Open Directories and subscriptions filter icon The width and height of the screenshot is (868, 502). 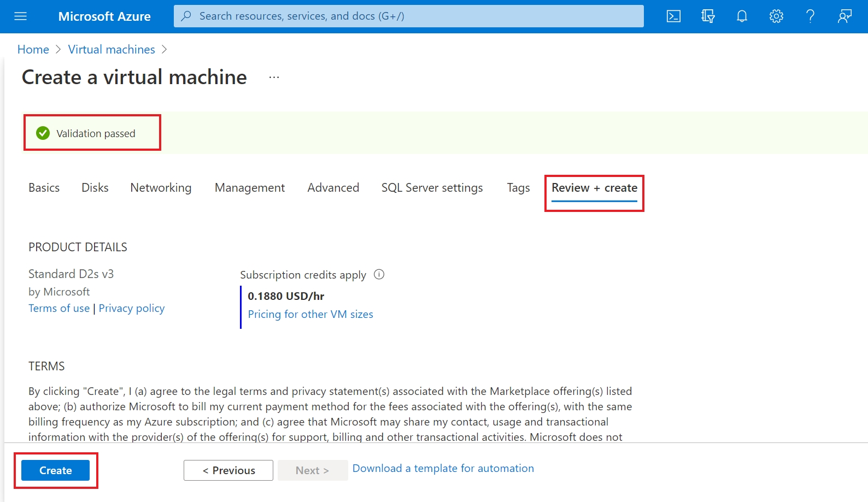tap(708, 16)
